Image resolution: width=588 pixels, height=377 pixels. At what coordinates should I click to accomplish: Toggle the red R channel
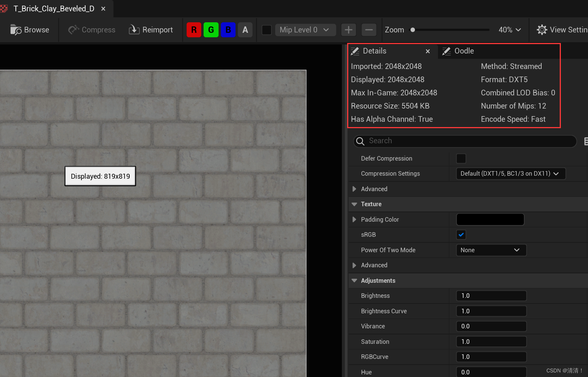pyautogui.click(x=194, y=30)
